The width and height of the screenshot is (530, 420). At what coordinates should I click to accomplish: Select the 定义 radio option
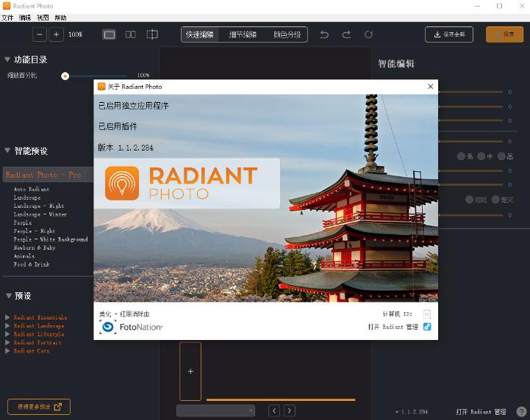coord(495,200)
